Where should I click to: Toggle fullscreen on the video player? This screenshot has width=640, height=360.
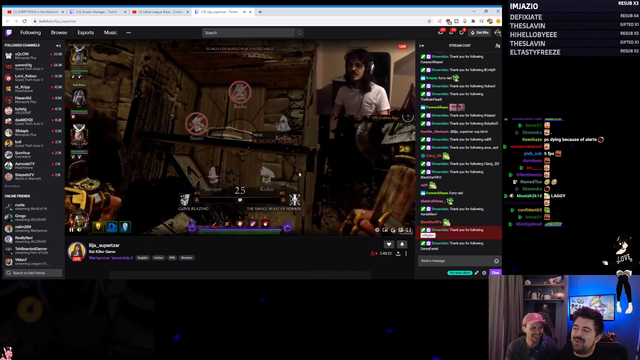pyautogui.click(x=409, y=230)
